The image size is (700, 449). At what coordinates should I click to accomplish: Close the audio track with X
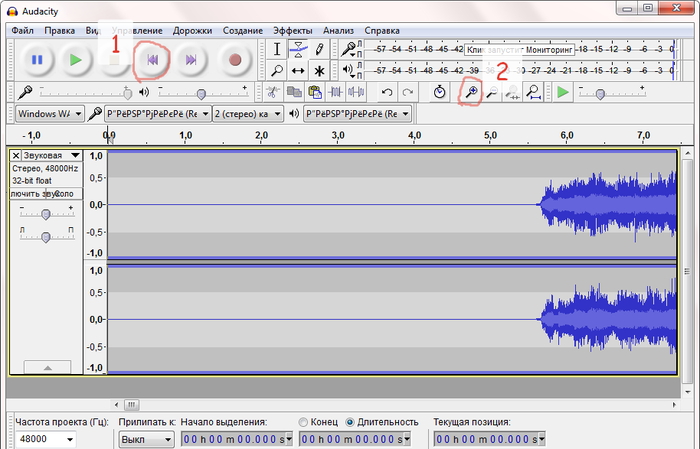[16, 156]
